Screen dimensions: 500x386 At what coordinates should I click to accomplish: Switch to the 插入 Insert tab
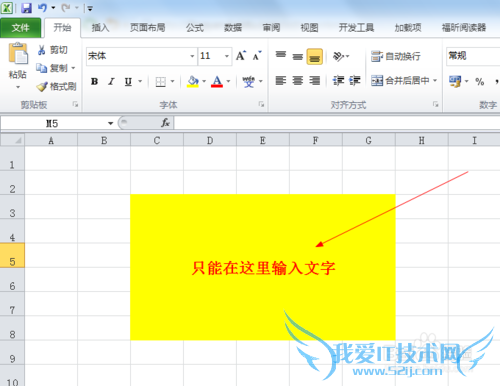(100, 28)
